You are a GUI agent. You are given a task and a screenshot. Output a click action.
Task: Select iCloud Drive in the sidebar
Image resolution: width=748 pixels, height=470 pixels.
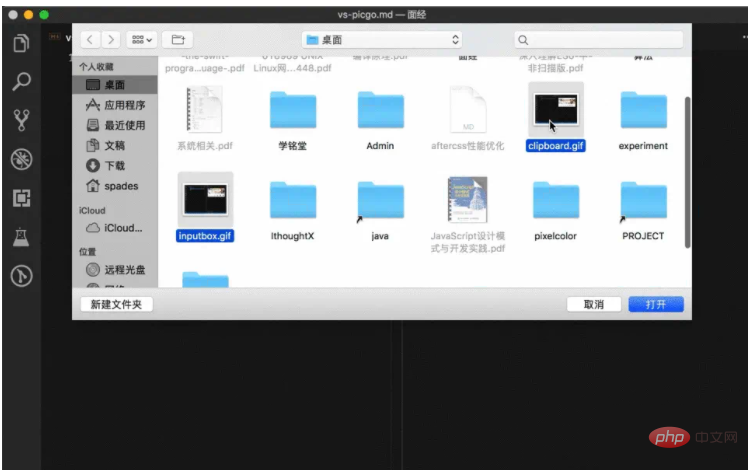(x=114, y=228)
